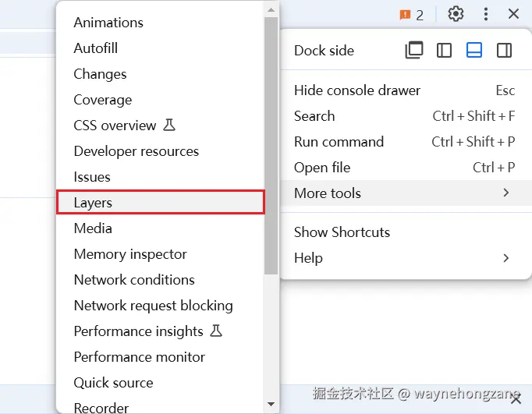Open DevTools settings gear icon
The height and width of the screenshot is (414, 532).
click(456, 14)
